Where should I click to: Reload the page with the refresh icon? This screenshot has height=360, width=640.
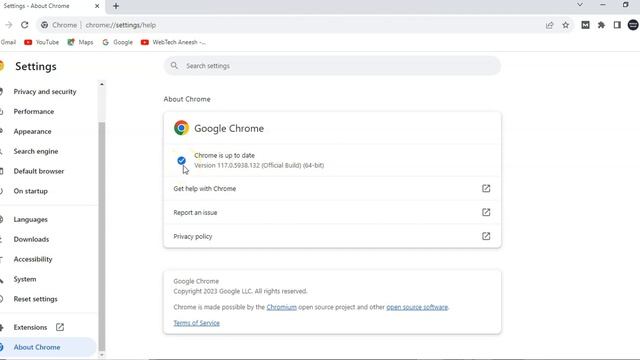pyautogui.click(x=24, y=25)
